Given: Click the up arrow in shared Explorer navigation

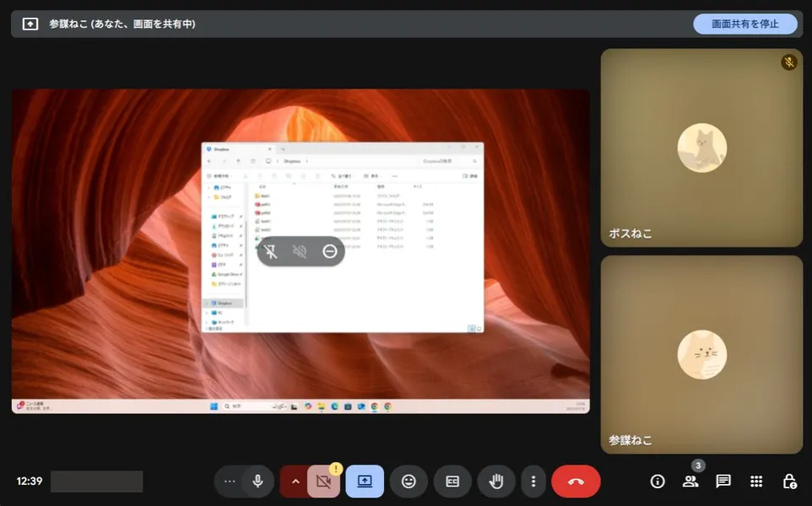Looking at the screenshot, I should [x=238, y=161].
